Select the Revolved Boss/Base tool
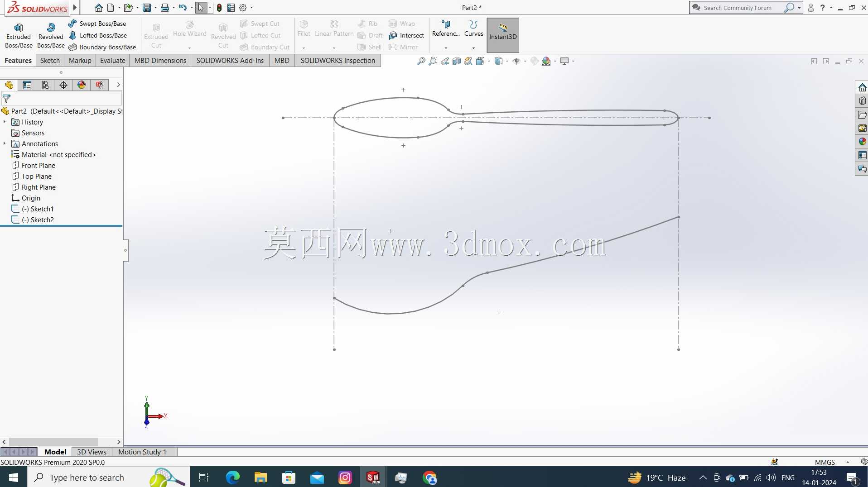This screenshot has height=487, width=868. [x=51, y=36]
